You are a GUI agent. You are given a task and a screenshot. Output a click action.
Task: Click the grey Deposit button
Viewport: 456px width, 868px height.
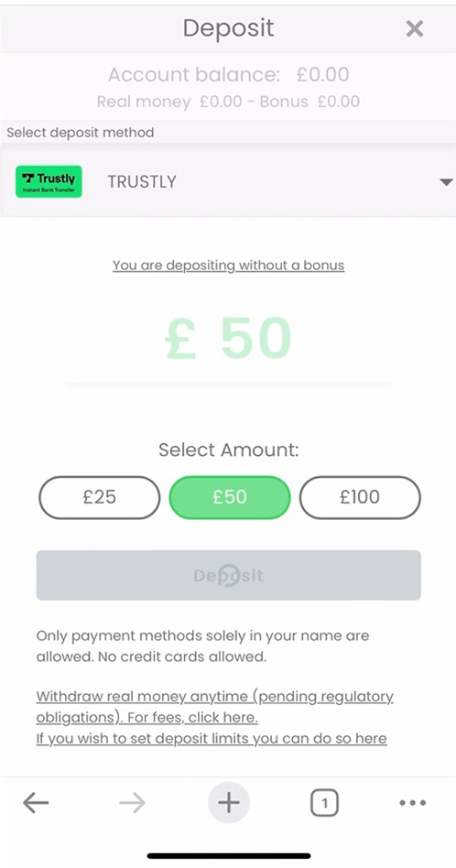pos(229,575)
